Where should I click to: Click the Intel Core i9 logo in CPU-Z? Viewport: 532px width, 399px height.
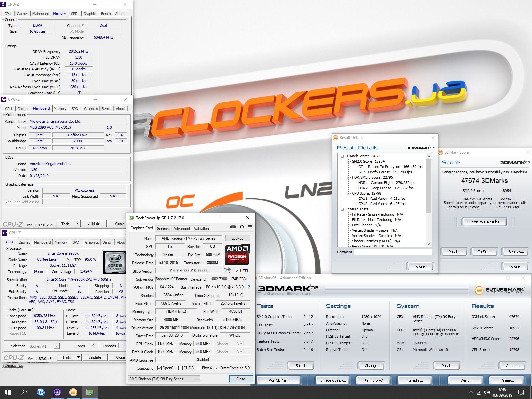(115, 263)
